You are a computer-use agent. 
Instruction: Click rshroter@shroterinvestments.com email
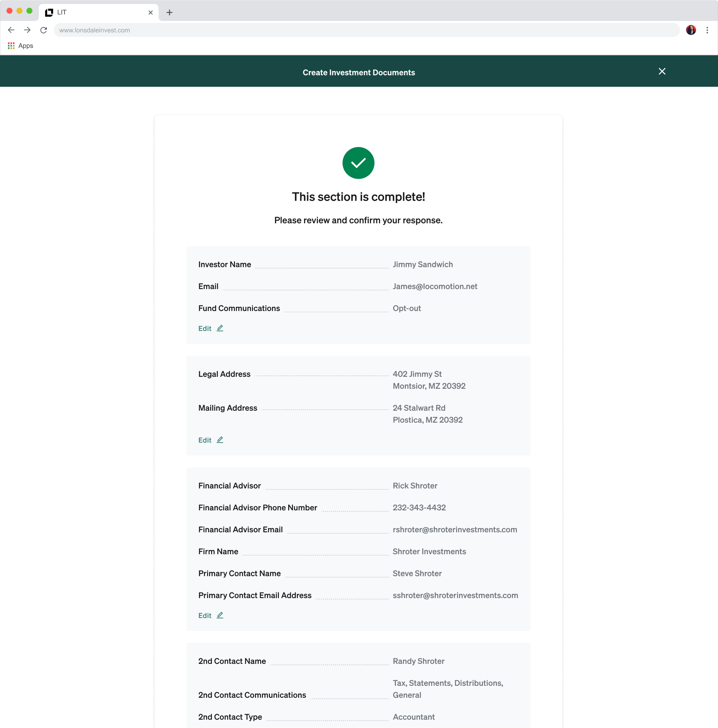tap(455, 529)
